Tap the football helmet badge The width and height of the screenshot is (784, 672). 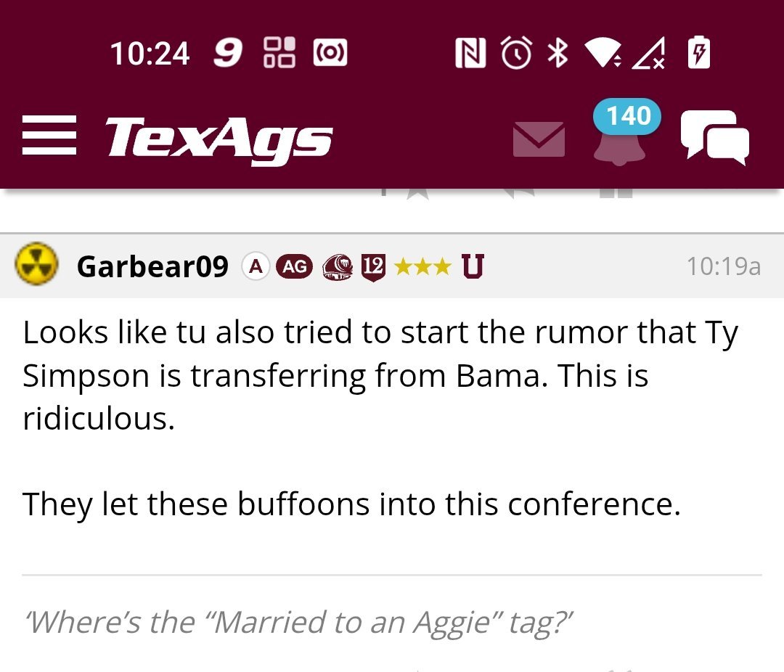click(x=338, y=267)
